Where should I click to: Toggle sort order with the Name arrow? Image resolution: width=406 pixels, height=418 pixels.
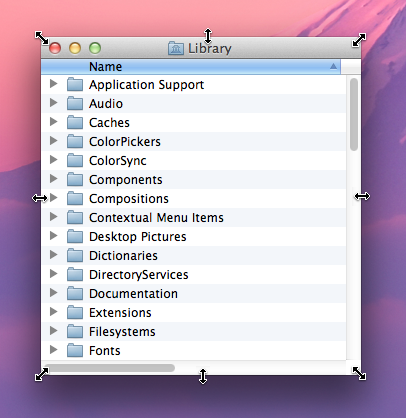coord(333,66)
